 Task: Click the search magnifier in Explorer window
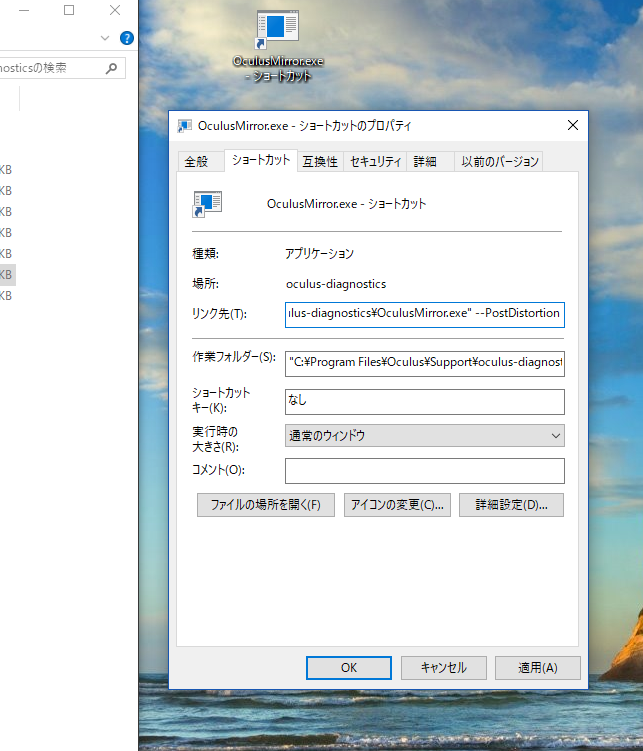pos(111,68)
